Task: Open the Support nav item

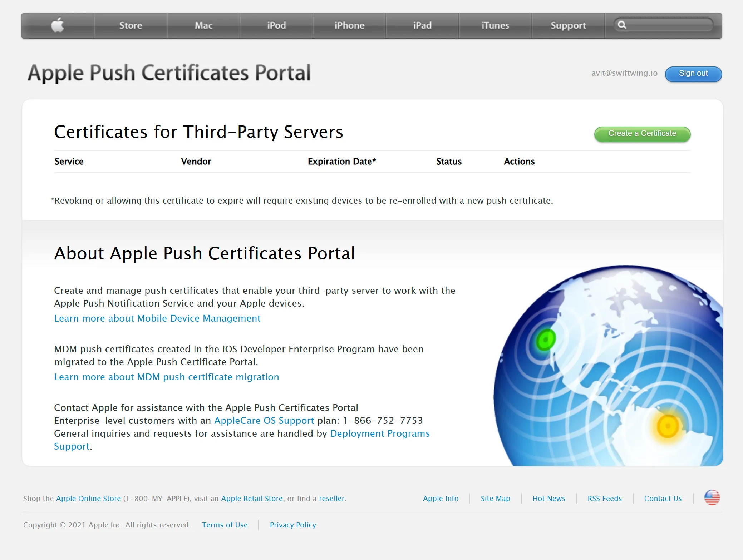Action: pyautogui.click(x=568, y=25)
